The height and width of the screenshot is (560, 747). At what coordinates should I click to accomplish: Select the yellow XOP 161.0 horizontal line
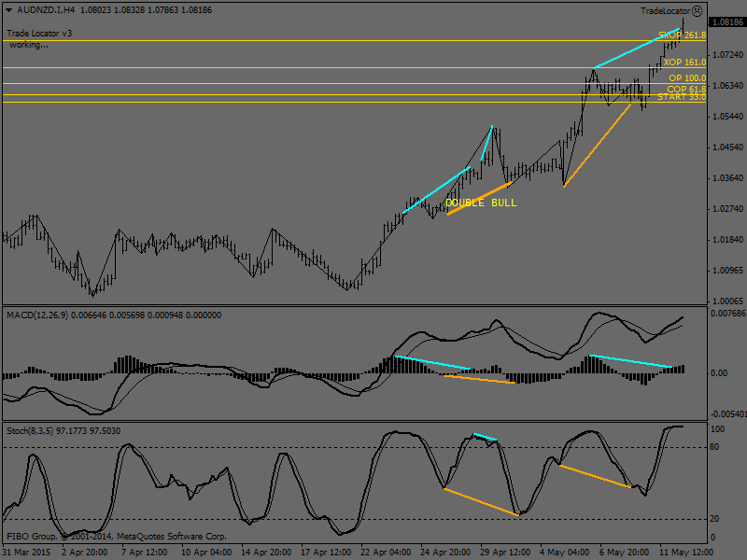point(280,67)
